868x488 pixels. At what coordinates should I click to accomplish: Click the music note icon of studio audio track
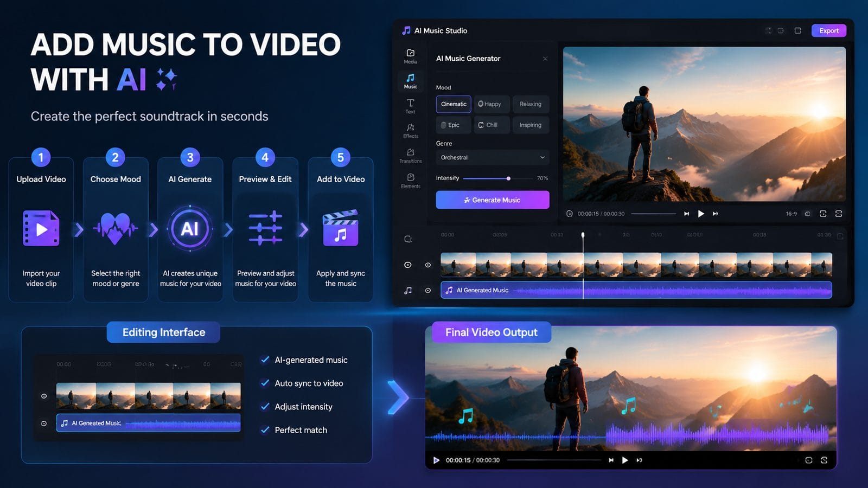click(x=408, y=291)
